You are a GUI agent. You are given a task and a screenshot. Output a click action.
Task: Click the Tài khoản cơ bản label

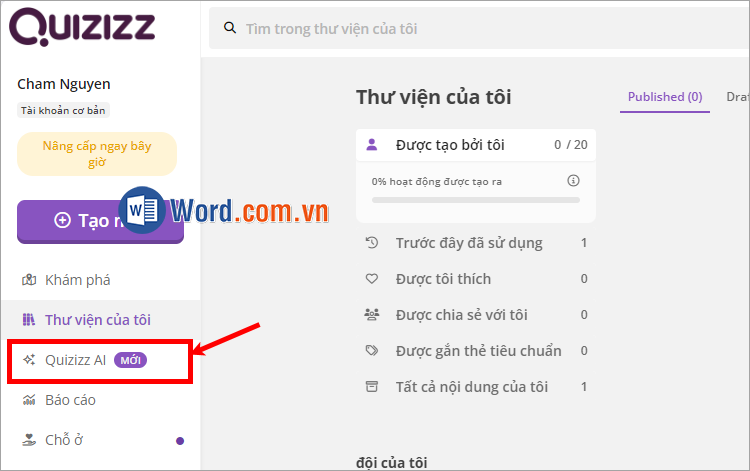click(63, 110)
